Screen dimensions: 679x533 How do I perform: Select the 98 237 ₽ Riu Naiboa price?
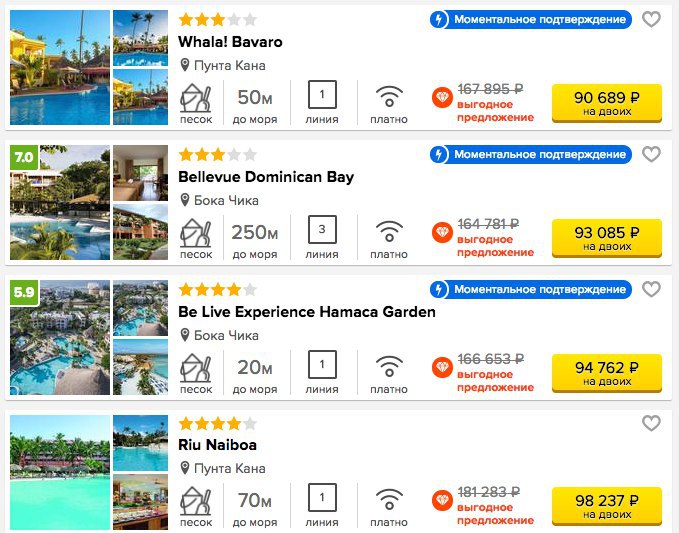point(607,506)
